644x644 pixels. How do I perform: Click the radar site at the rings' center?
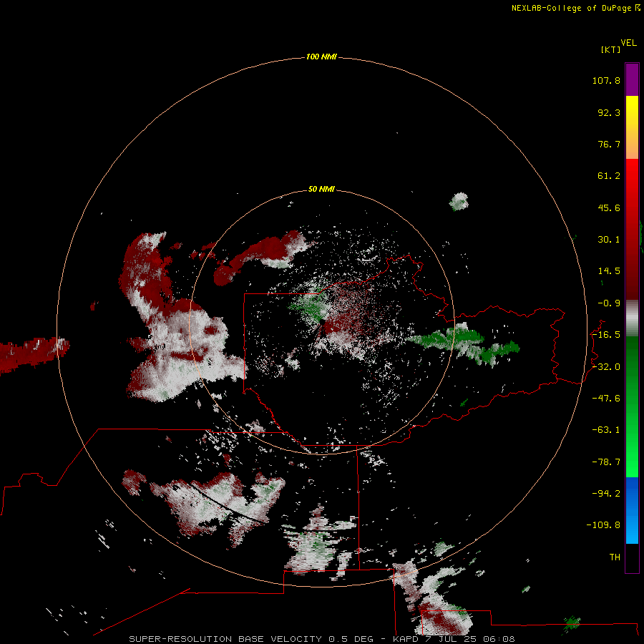pyautogui.click(x=321, y=322)
